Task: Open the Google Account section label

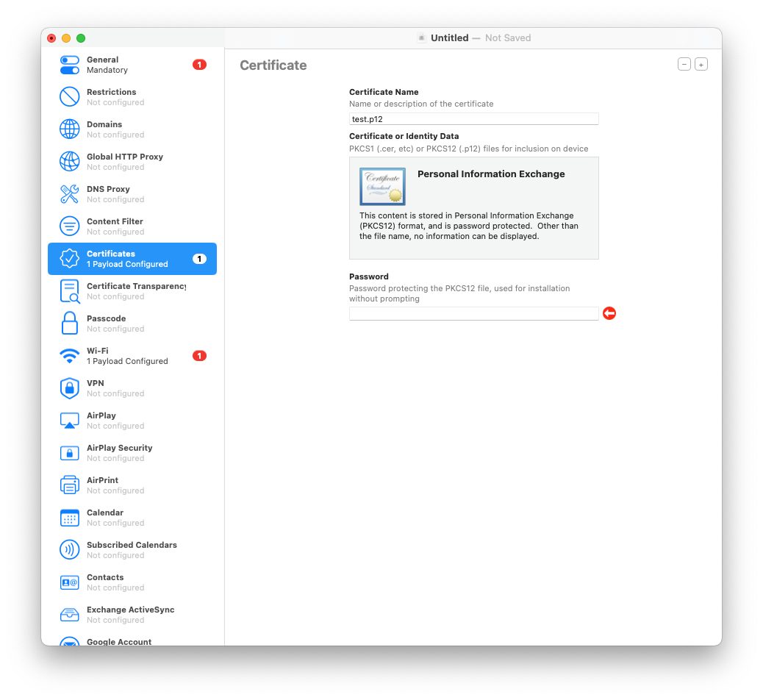Action: click(x=119, y=642)
